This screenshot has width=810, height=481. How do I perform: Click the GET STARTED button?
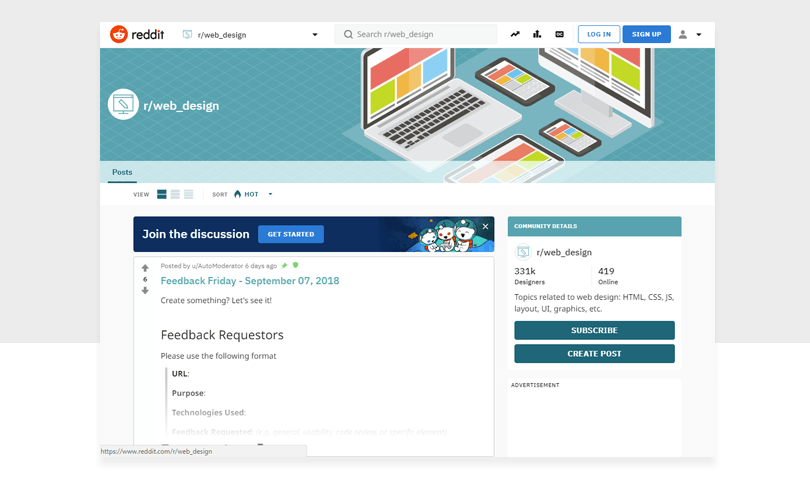[x=291, y=234]
